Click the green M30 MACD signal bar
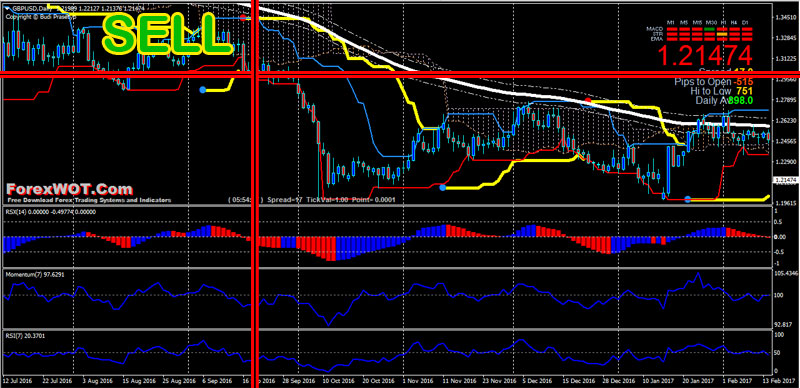This screenshot has width=800, height=388. click(x=709, y=29)
